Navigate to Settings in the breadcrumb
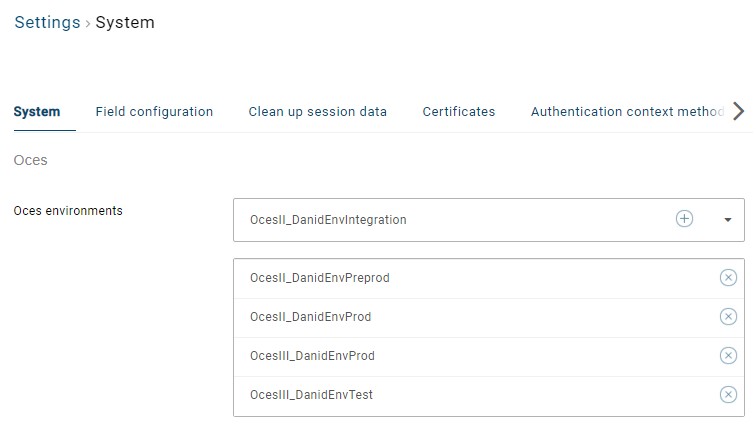 [47, 22]
